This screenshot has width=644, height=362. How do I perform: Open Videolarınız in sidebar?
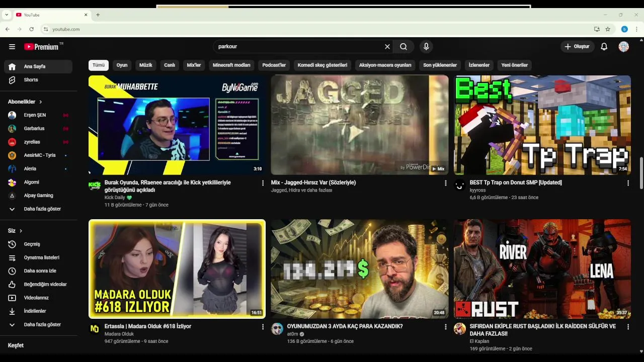click(x=38, y=298)
